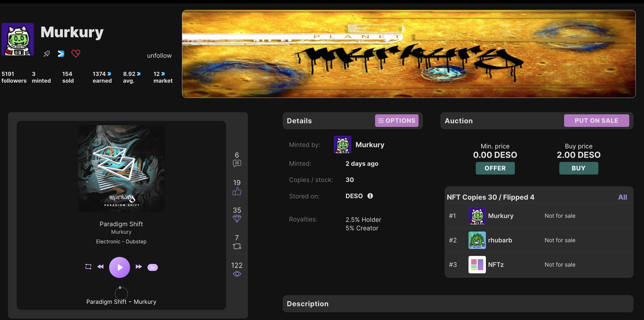
Task: Click the pink heart icon
Action: click(76, 53)
